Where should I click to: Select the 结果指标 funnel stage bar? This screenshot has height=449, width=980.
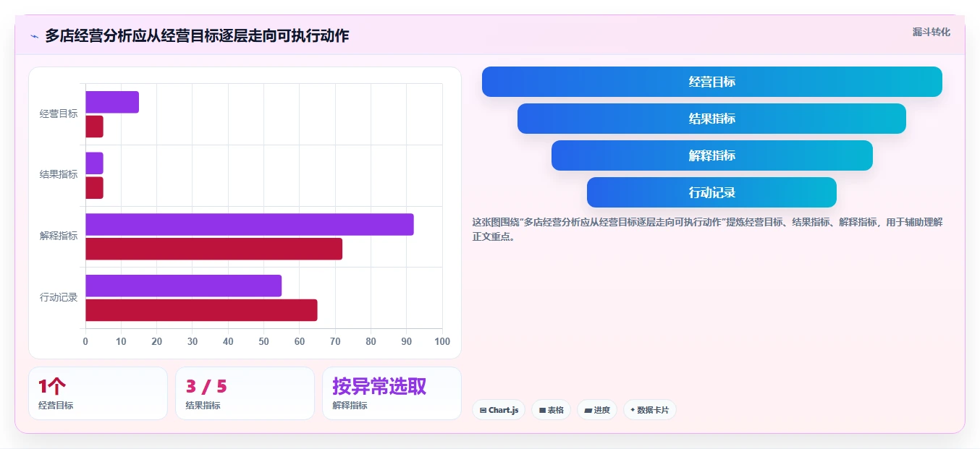coord(711,119)
